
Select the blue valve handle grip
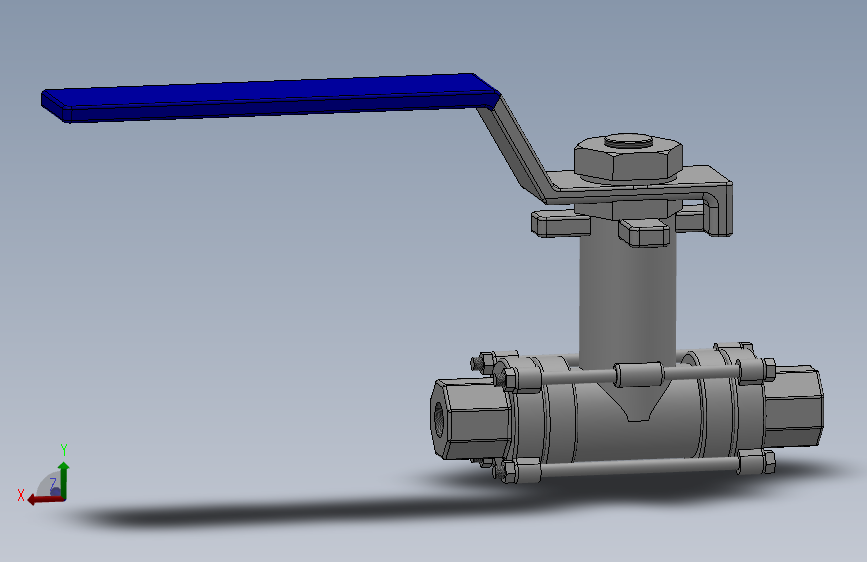(271, 98)
